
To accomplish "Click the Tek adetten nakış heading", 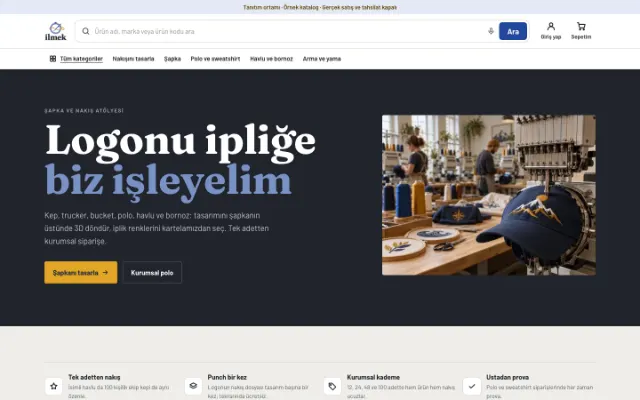I will (x=94, y=377).
